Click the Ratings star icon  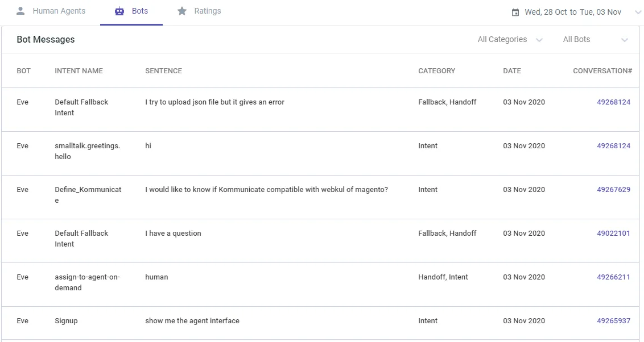coord(182,11)
